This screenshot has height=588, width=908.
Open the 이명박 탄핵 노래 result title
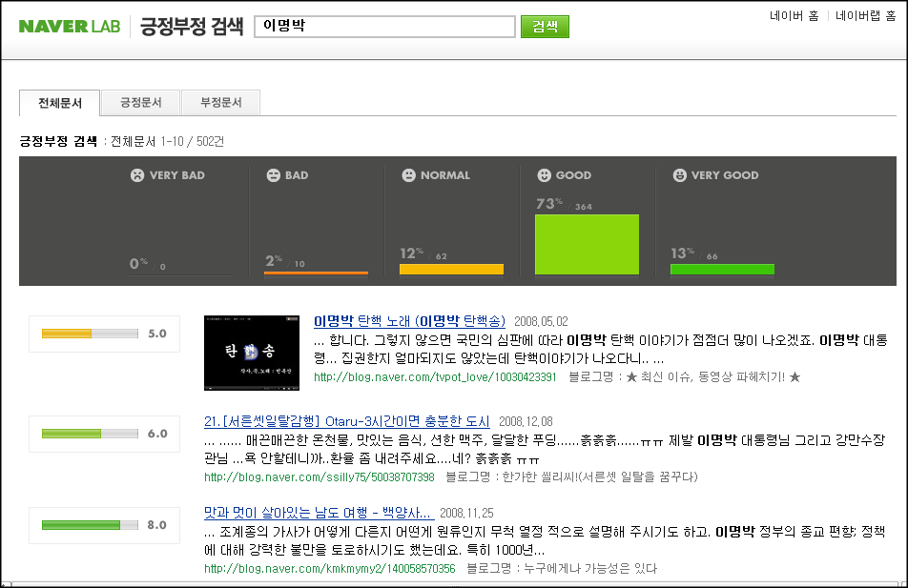pos(409,321)
